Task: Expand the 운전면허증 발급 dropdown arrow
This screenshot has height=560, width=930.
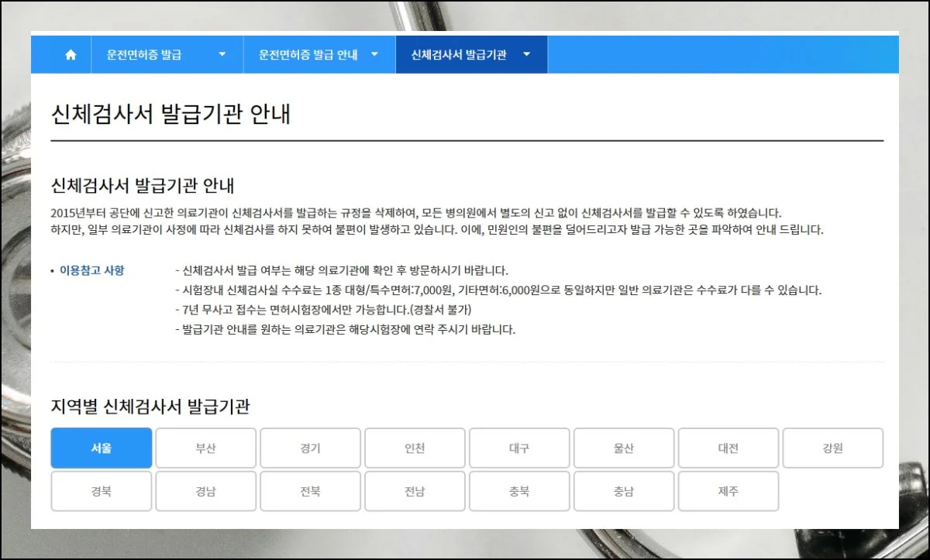Action: click(222, 54)
